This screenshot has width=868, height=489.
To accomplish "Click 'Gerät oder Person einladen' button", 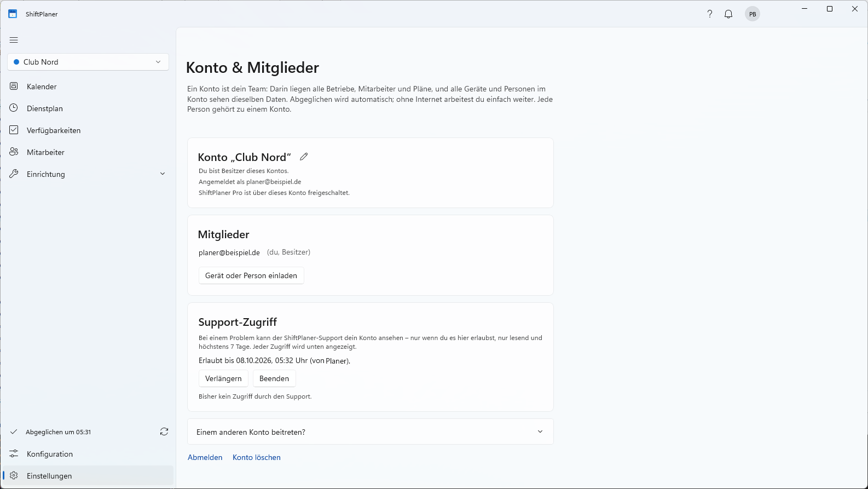I will (251, 275).
